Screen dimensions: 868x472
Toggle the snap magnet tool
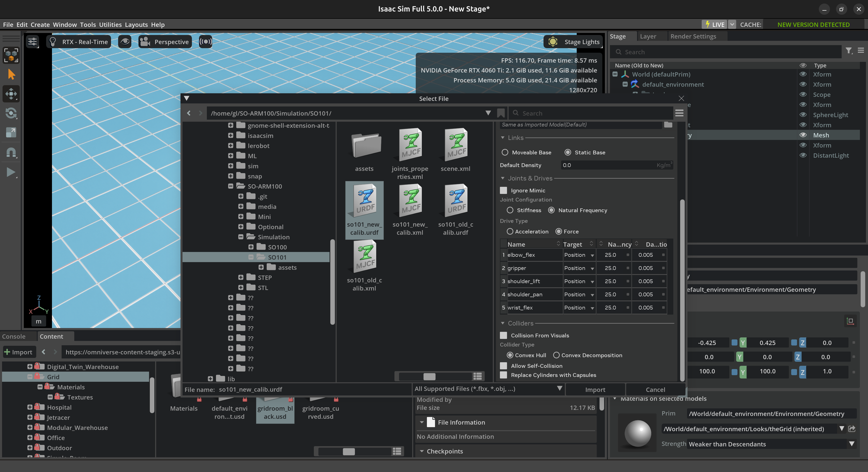11,152
